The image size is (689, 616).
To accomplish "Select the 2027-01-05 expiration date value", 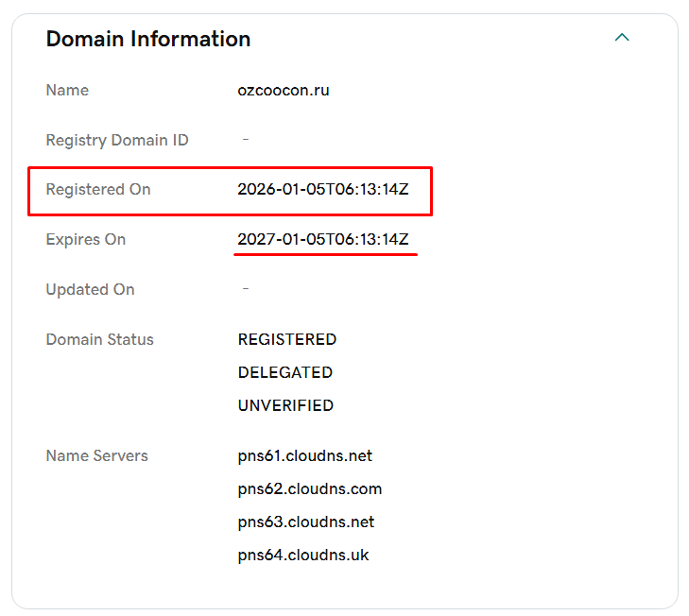I will [323, 240].
